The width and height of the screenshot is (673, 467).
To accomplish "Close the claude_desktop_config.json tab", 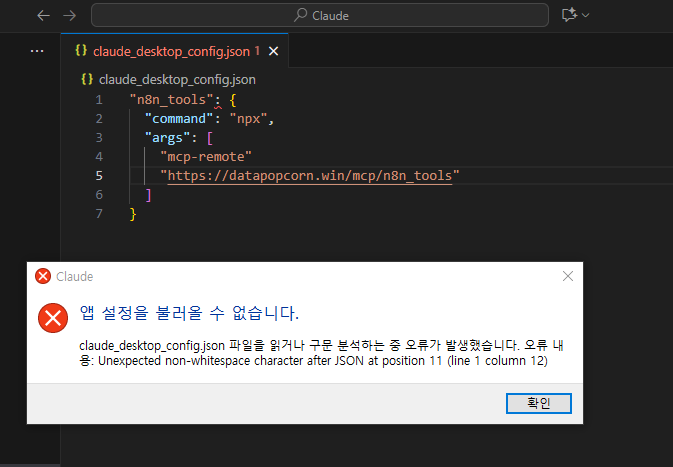I will point(273,52).
